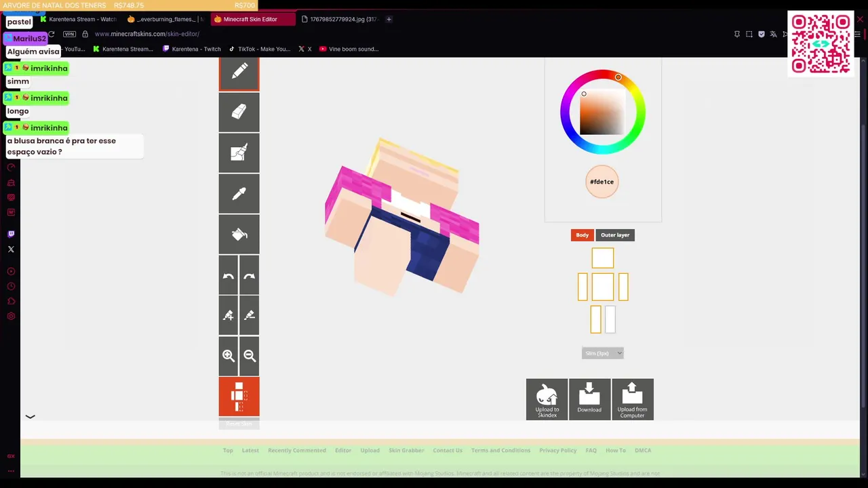Download the skin file
The height and width of the screenshot is (488, 868).
point(589,399)
